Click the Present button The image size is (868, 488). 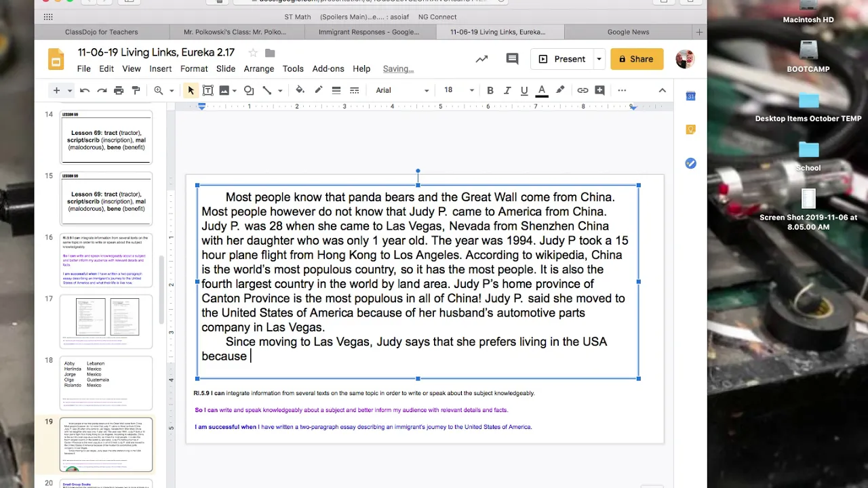pyautogui.click(x=561, y=59)
